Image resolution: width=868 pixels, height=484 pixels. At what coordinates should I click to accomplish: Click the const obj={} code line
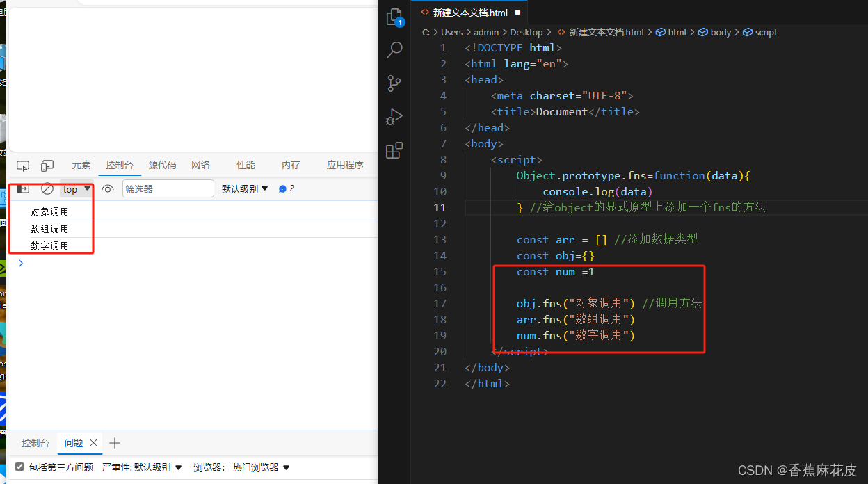point(556,256)
